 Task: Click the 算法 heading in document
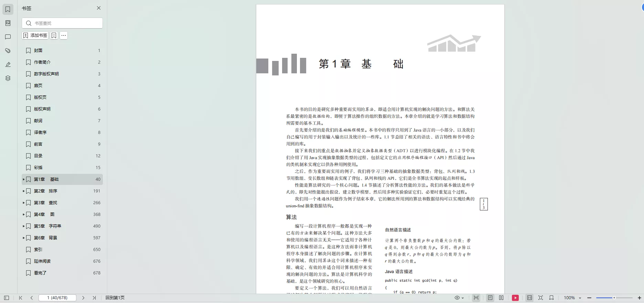click(x=291, y=217)
